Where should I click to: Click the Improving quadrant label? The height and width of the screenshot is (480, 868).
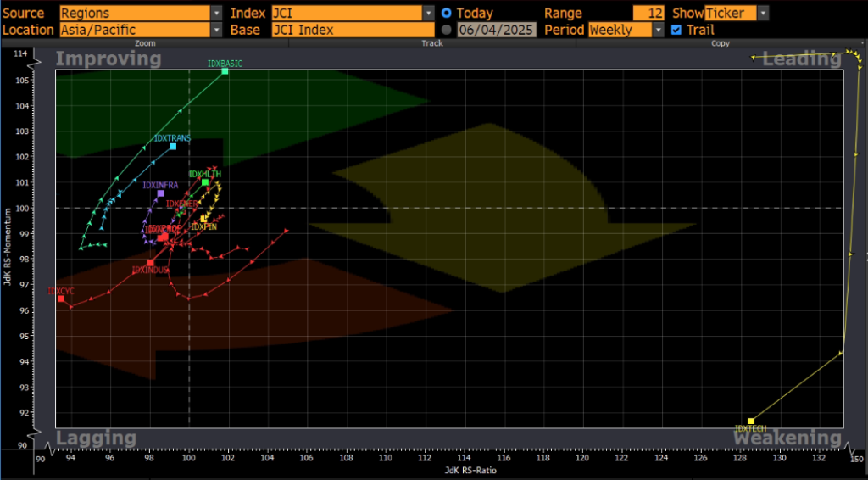[108, 59]
